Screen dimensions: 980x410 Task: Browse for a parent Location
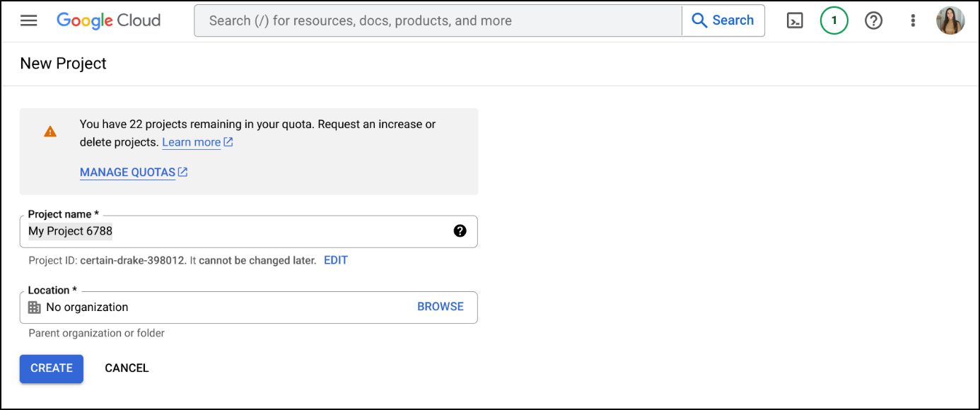441,307
